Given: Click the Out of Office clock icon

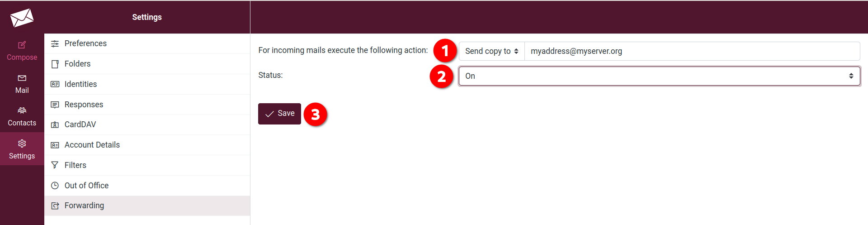Looking at the screenshot, I should [x=55, y=186].
